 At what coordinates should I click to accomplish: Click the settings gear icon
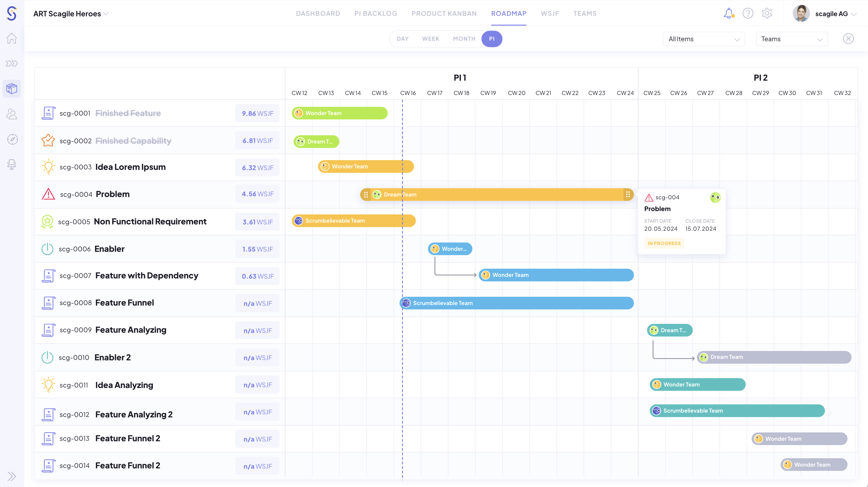(767, 13)
